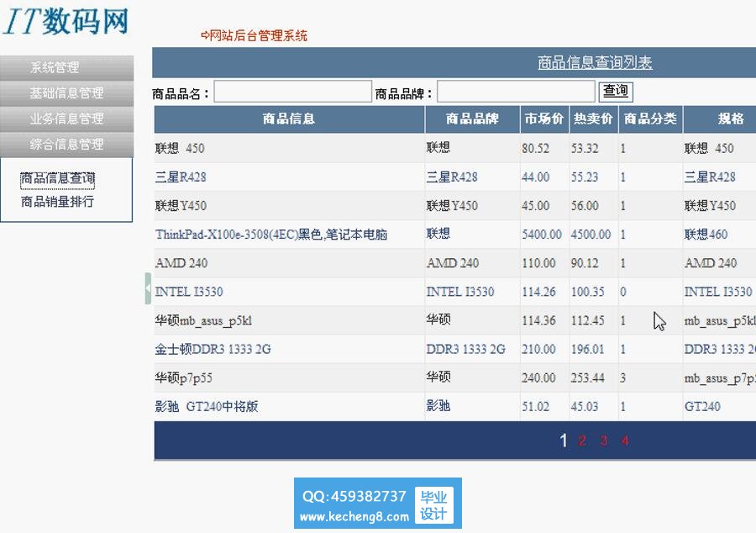The image size is (756, 533).
Task: Click the ThinkPad-X100e-3508(4EC) product name
Action: (271, 235)
